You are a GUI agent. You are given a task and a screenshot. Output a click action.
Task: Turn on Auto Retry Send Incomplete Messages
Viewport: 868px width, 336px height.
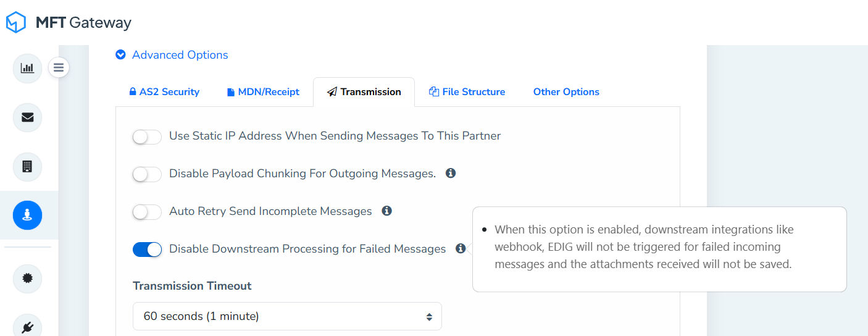[147, 212]
